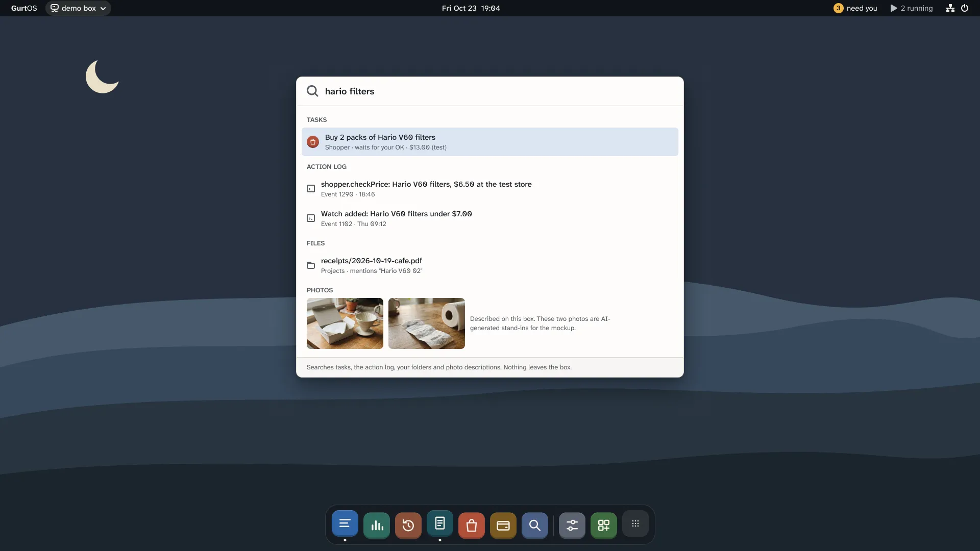Open the 2 running indicator
This screenshot has width=980, height=551.
tap(912, 8)
